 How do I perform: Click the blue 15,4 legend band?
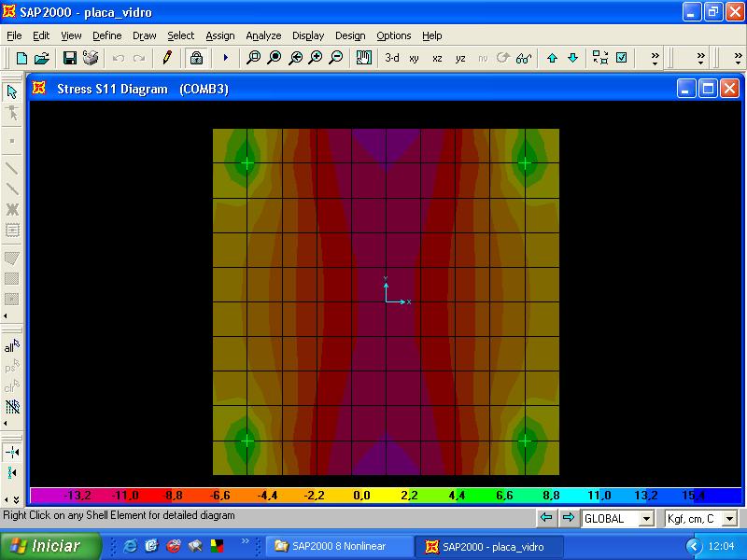pos(693,496)
